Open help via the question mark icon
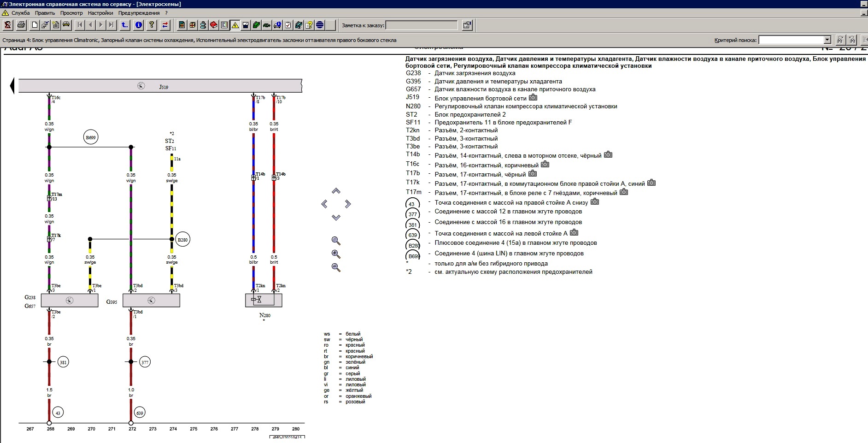Viewport: 868px width, 443px height. [151, 25]
